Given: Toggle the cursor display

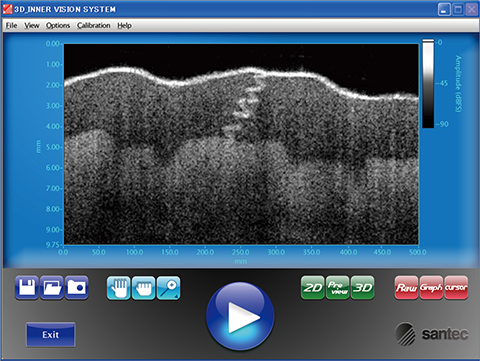Looking at the screenshot, I should pyautogui.click(x=456, y=287).
